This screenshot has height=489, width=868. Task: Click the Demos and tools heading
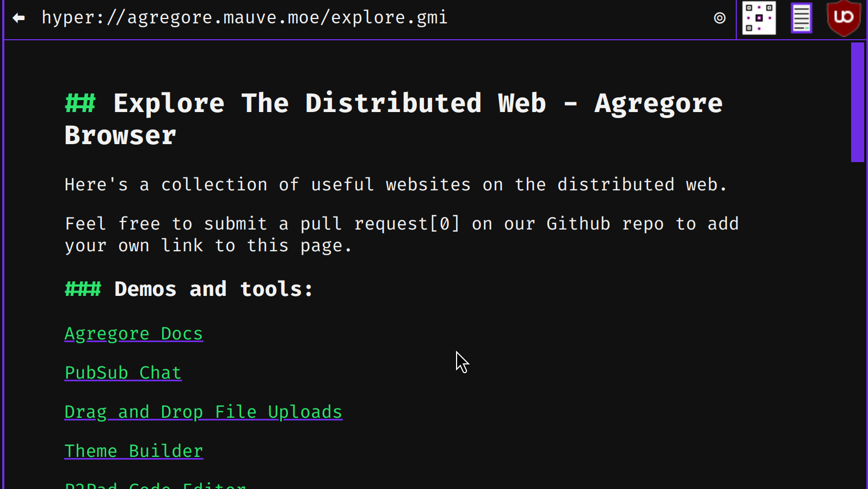pos(189,289)
